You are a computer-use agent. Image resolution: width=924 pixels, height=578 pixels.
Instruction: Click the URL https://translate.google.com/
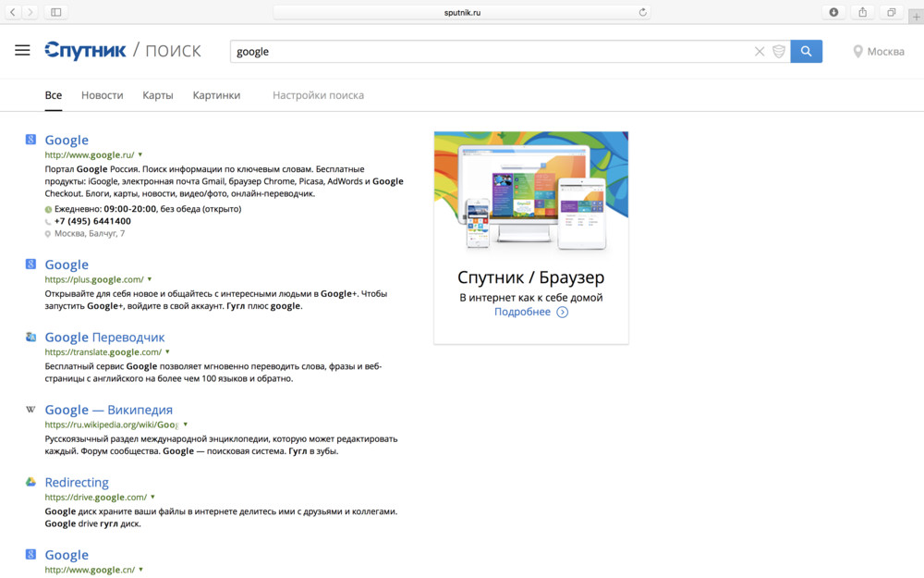click(x=103, y=352)
